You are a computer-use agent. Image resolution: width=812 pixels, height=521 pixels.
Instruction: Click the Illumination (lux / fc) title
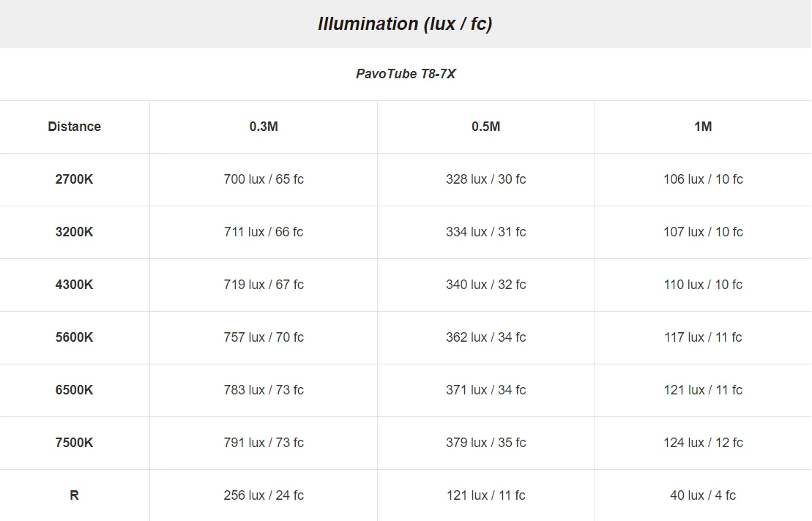pyautogui.click(x=405, y=24)
